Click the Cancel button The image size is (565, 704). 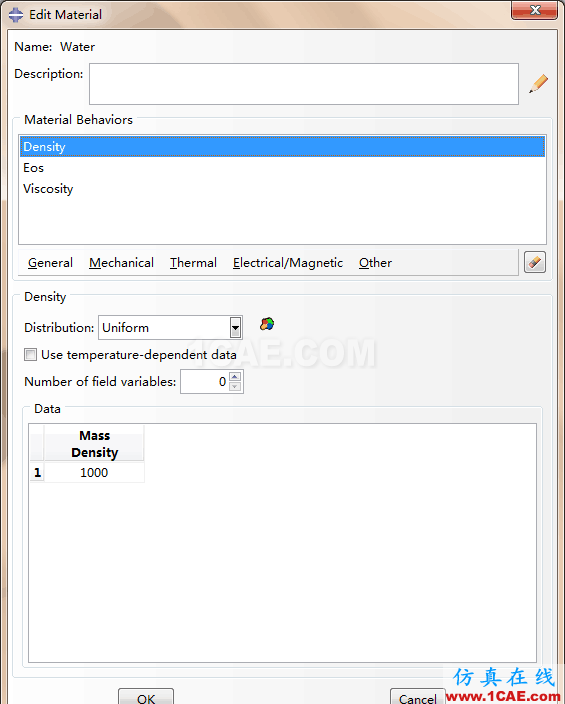pos(418,697)
